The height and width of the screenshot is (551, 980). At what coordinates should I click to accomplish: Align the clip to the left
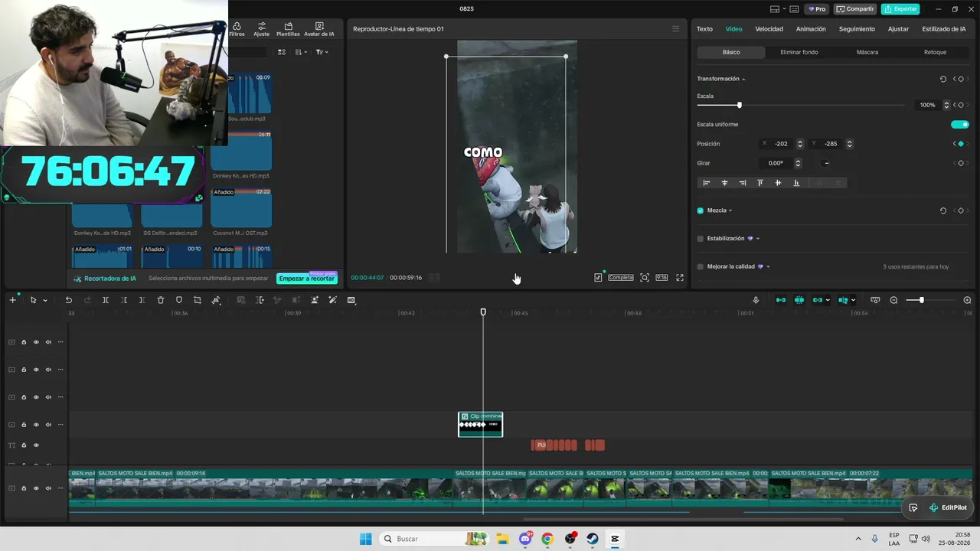coord(707,183)
